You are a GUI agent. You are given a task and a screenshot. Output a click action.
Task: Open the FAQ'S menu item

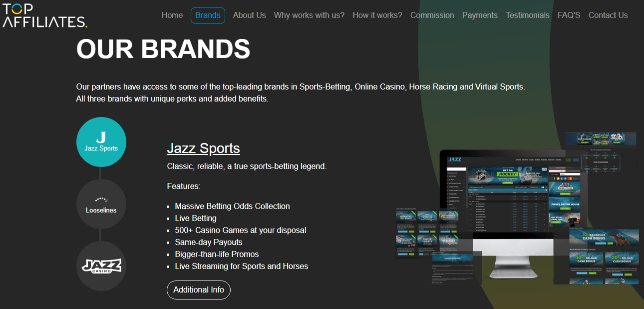point(569,15)
